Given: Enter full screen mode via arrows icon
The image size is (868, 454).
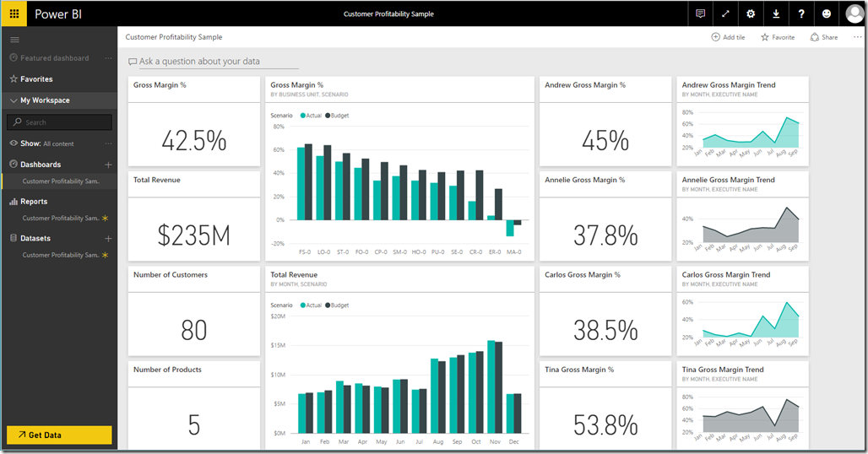Looking at the screenshot, I should 725,14.
